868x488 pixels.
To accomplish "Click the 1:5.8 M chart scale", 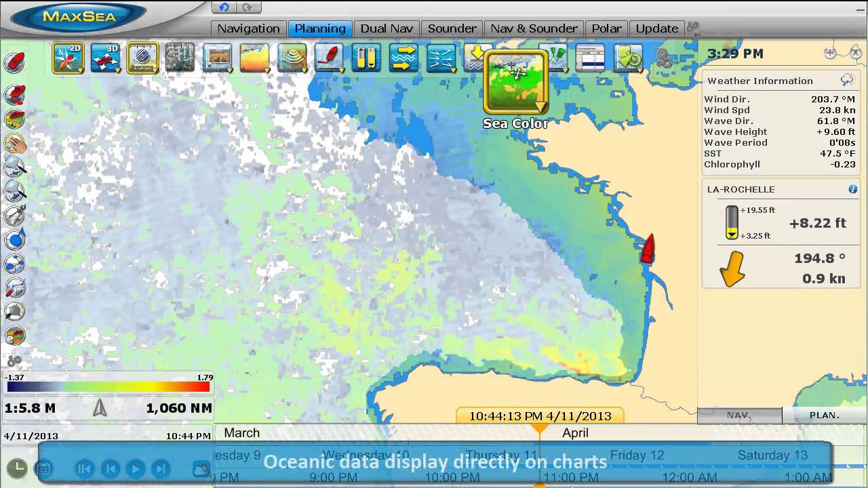I will (30, 408).
